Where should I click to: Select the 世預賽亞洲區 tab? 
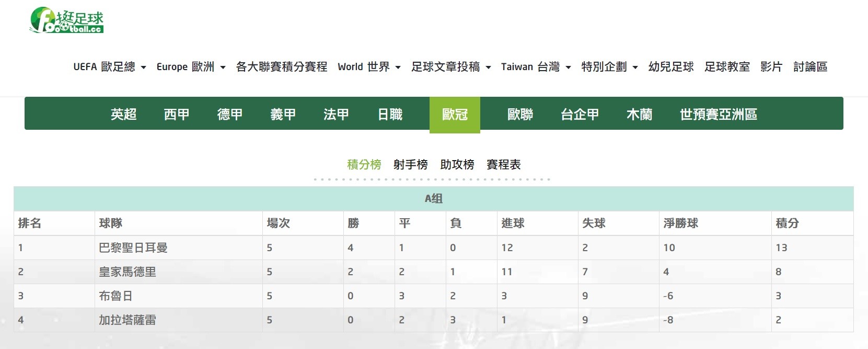click(719, 114)
